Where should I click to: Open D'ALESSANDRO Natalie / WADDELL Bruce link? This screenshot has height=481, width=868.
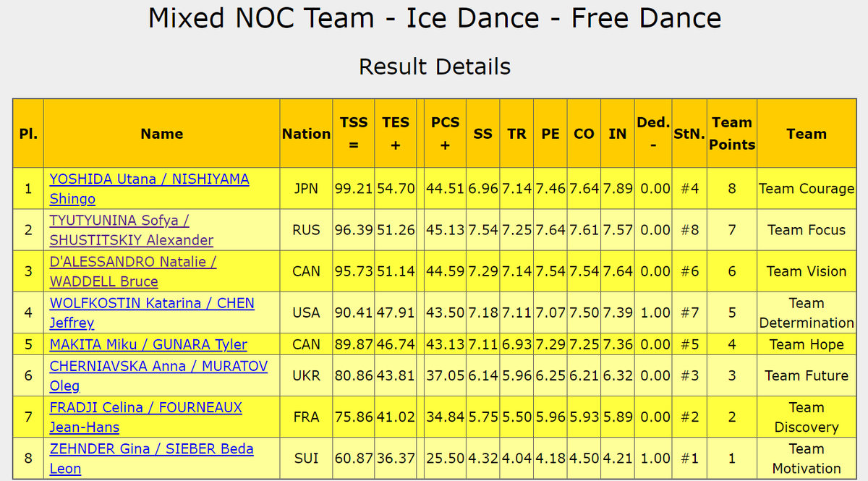click(133, 271)
